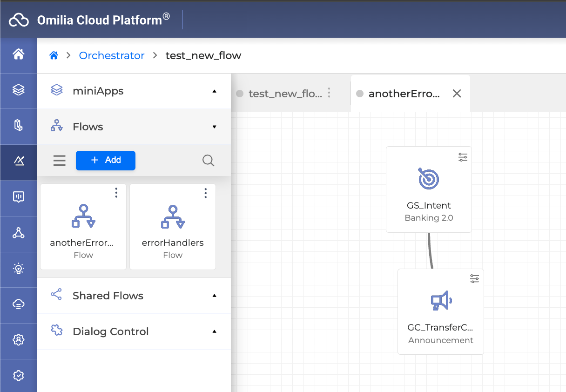Select the anotherErro tab
566x392 pixels.
click(x=403, y=94)
